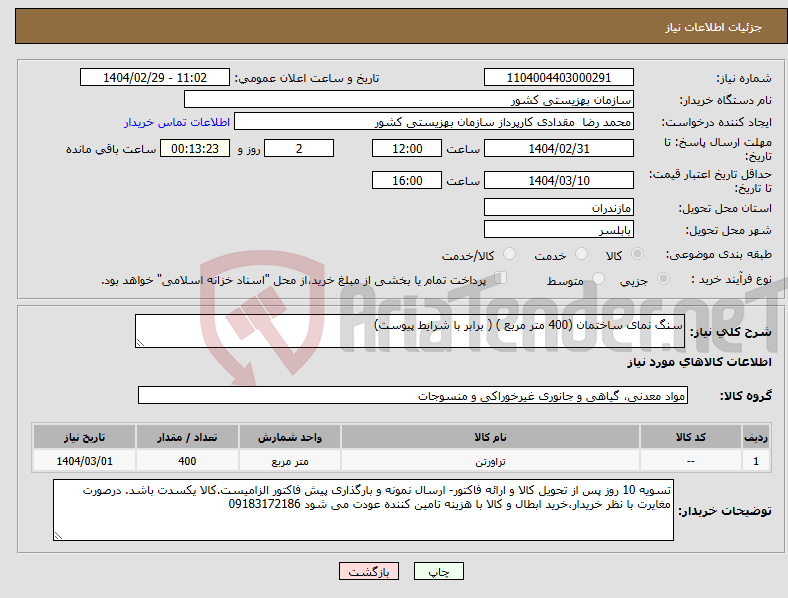Click the remaining time field 00:13:23
This screenshot has height=598, width=788.
pos(195,148)
